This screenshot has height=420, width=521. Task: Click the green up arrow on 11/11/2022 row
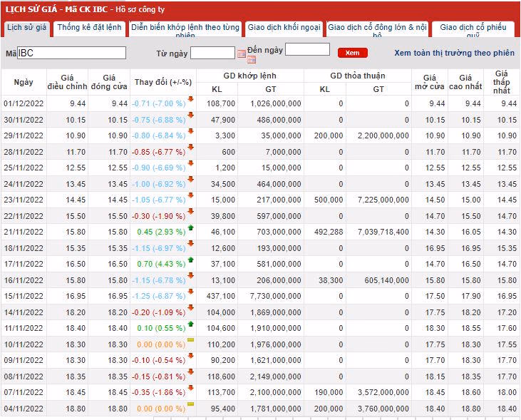[x=191, y=324]
